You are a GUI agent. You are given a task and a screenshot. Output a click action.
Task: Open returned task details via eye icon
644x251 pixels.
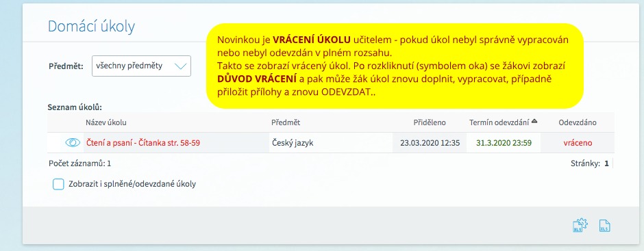(73, 143)
